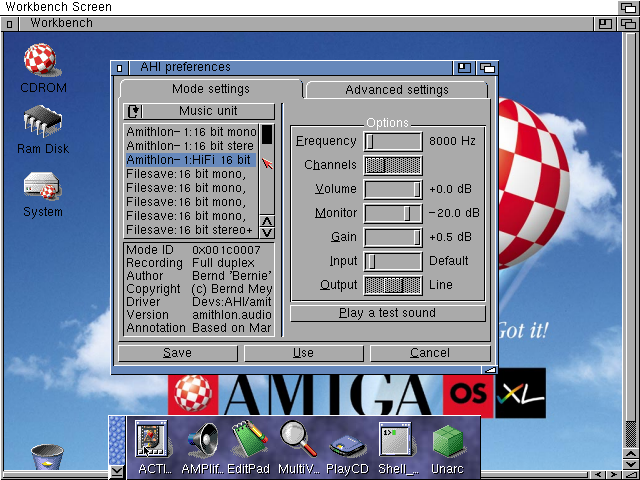Switch to the Advanced settings tab
The width and height of the screenshot is (640, 480).
tap(397, 90)
